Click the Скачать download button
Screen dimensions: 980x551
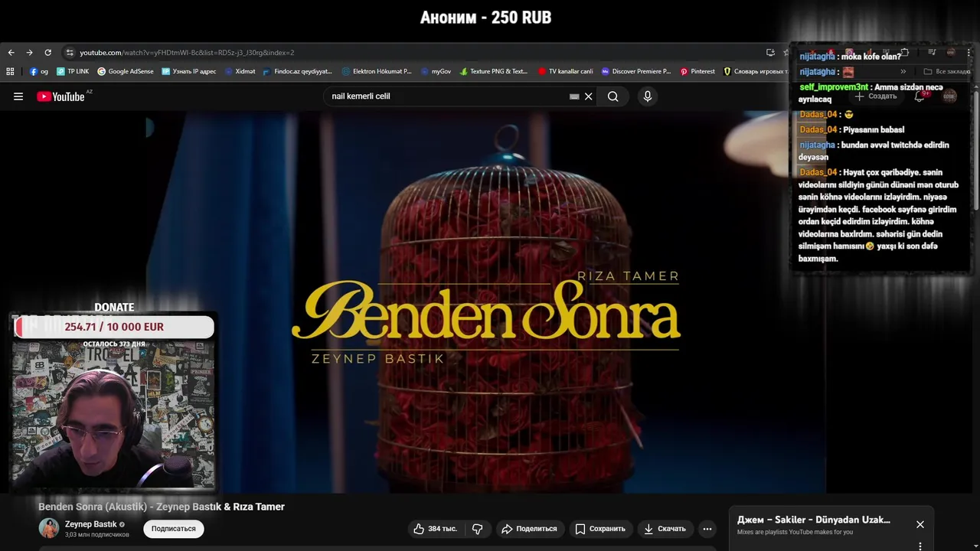click(665, 529)
